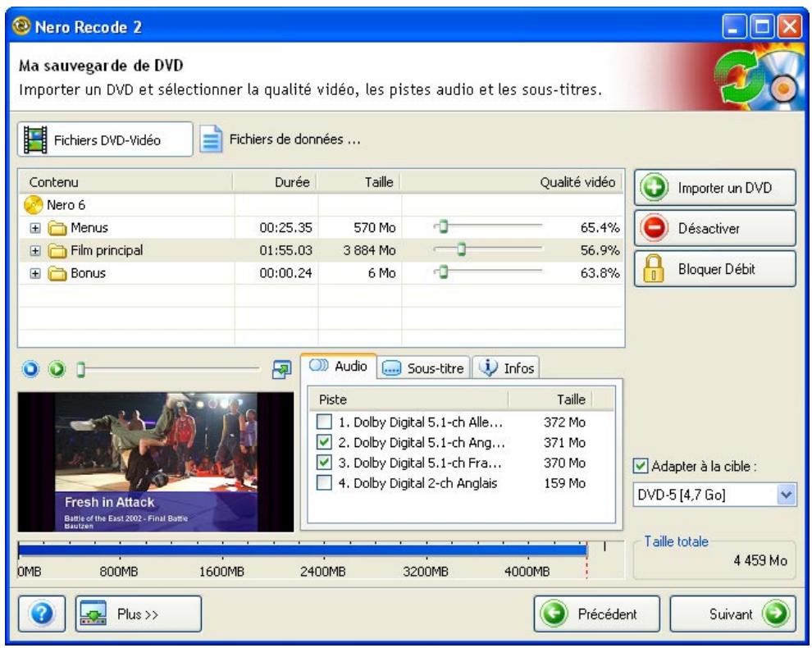Click the video preview thumbnail
The width and height of the screenshot is (812, 648).
[156, 462]
